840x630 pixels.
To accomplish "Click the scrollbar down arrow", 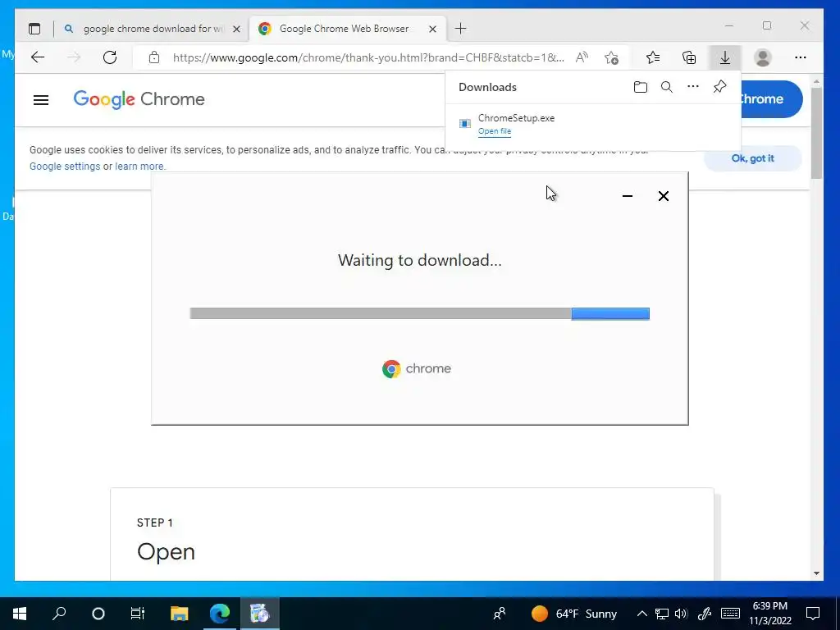I will click(x=816, y=573).
